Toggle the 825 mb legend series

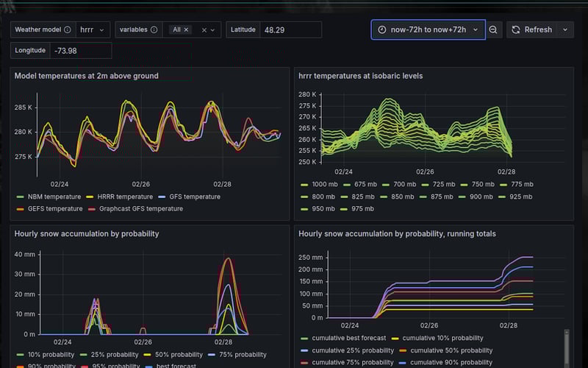[x=362, y=197]
